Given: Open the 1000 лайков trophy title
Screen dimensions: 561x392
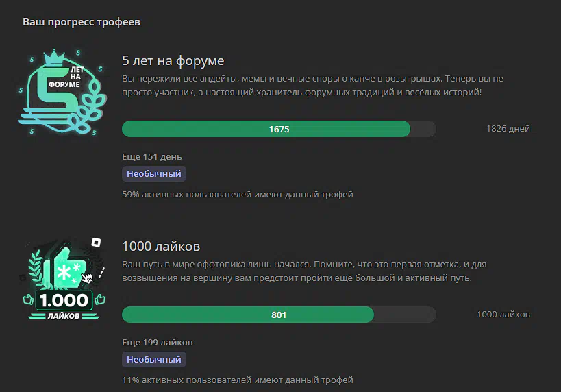Looking at the screenshot, I should [x=161, y=246].
